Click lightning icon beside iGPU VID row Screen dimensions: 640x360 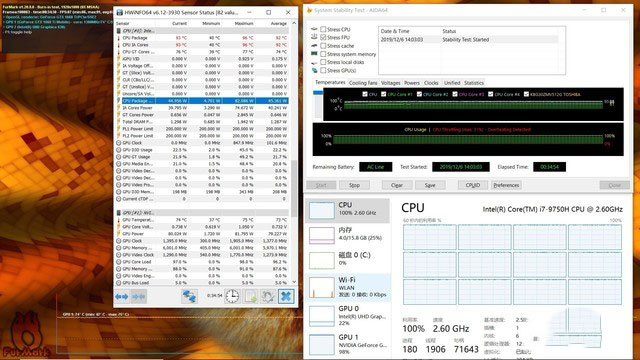pos(119,59)
